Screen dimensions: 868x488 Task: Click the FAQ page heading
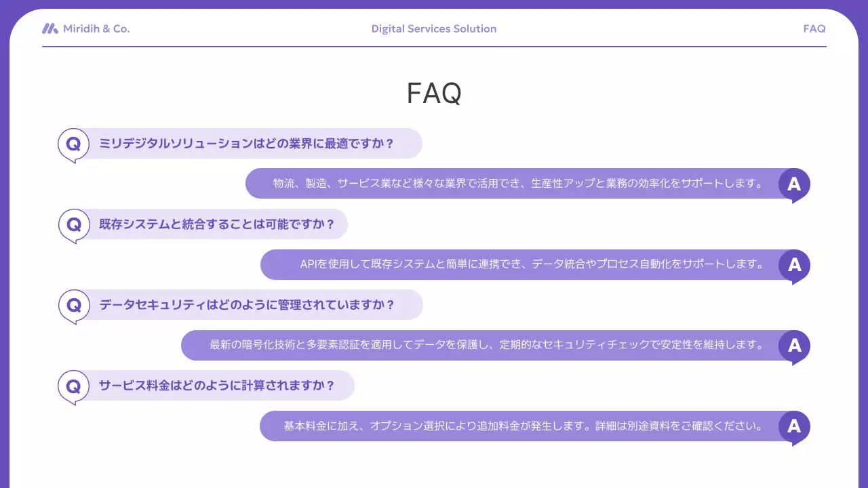tap(433, 93)
